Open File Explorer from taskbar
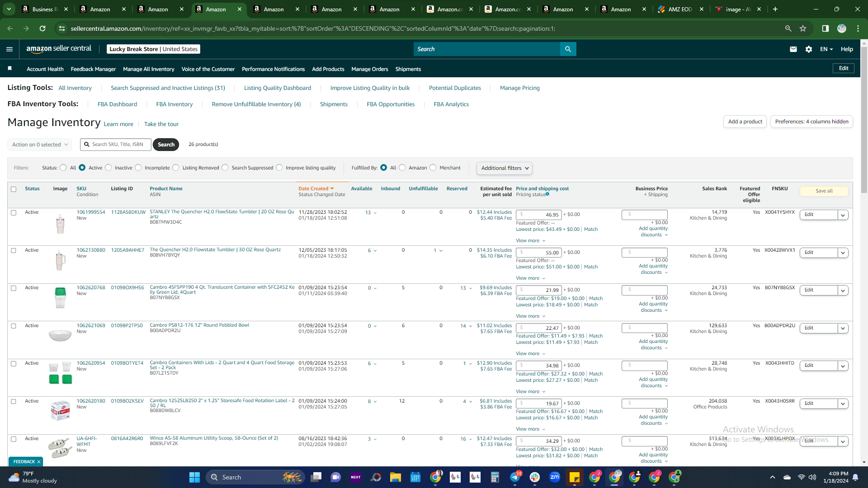This screenshot has width=868, height=488. click(x=396, y=477)
